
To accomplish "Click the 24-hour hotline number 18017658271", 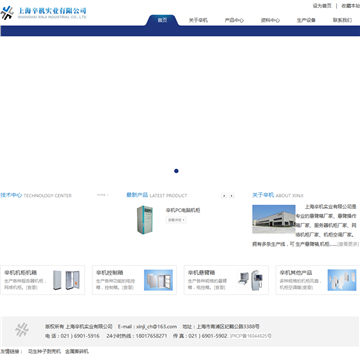I will coord(151,336).
